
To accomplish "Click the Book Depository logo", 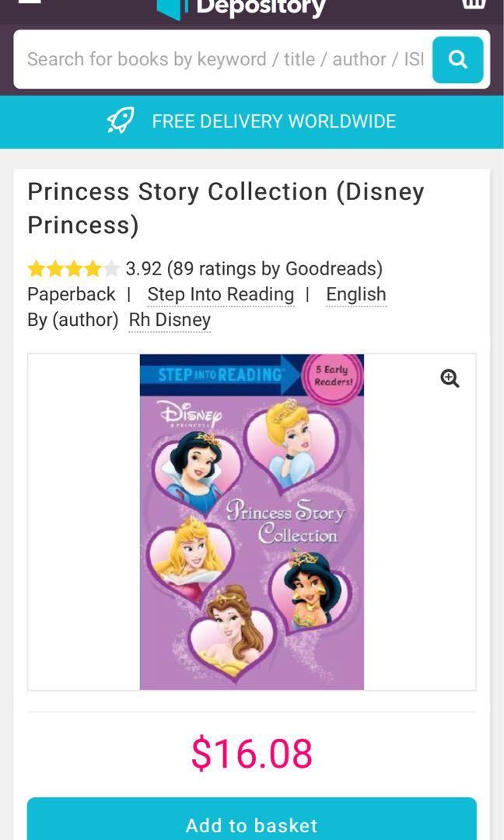I will (241, 8).
